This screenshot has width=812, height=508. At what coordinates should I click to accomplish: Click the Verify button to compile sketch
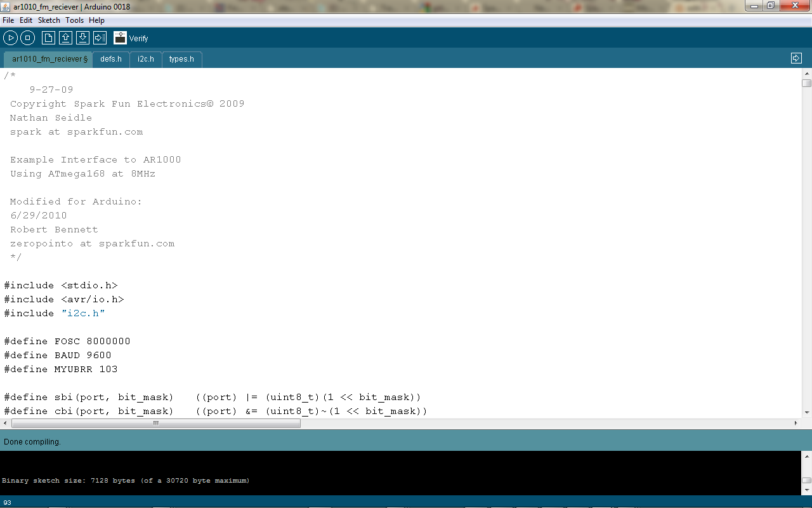point(10,37)
